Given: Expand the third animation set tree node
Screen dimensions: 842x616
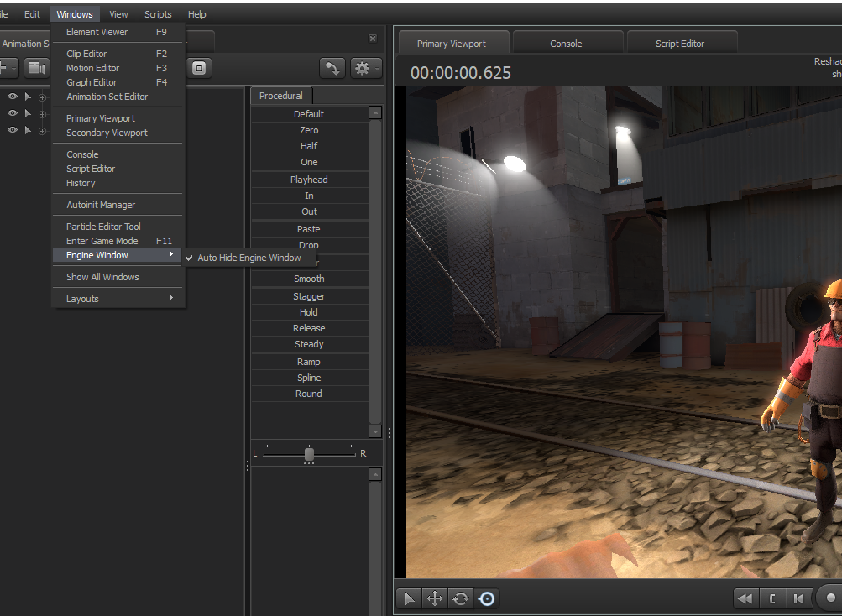Looking at the screenshot, I should point(43,131).
